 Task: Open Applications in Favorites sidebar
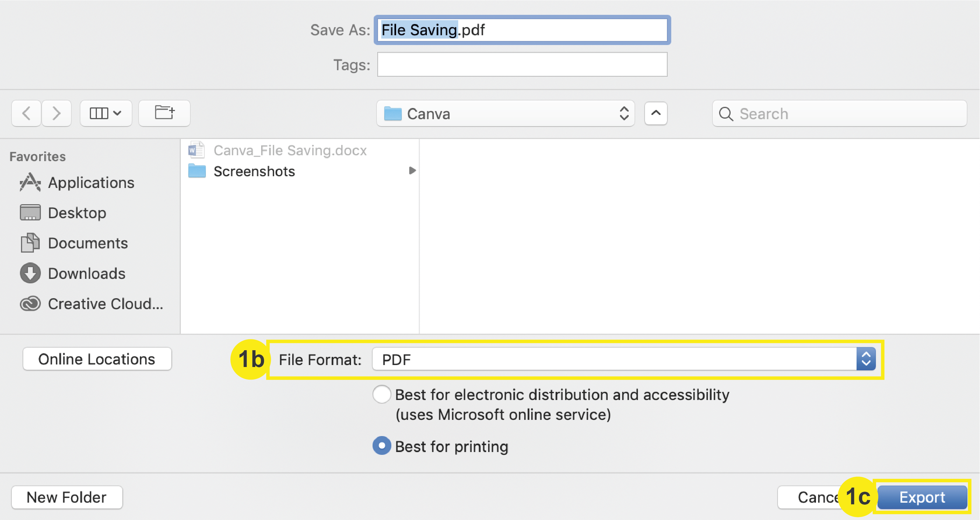coord(90,183)
